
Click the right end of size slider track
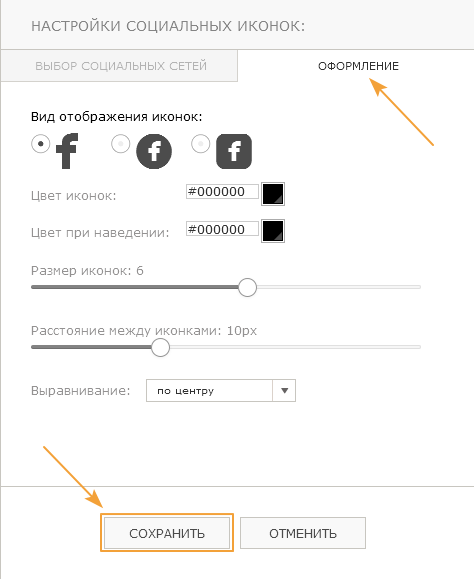[419, 287]
